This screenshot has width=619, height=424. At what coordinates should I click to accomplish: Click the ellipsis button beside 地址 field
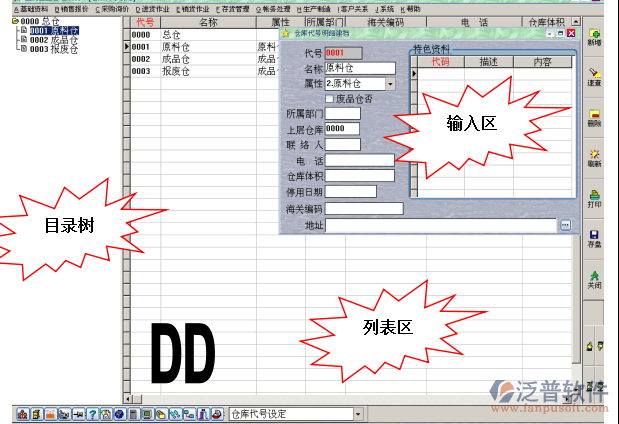565,226
